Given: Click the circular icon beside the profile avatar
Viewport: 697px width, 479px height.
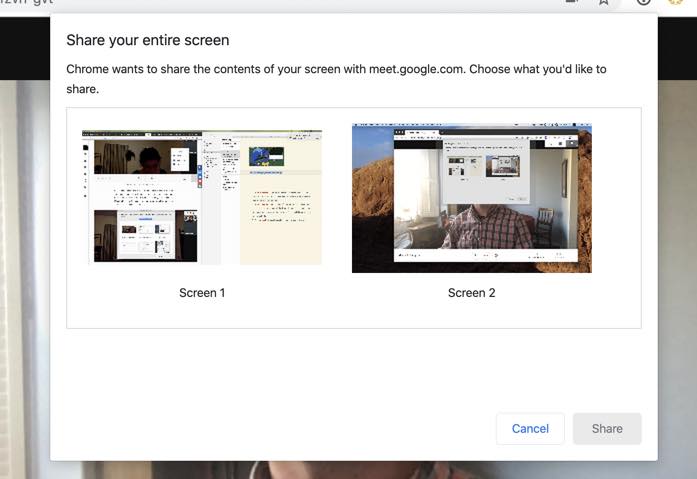Looking at the screenshot, I should point(643,2).
